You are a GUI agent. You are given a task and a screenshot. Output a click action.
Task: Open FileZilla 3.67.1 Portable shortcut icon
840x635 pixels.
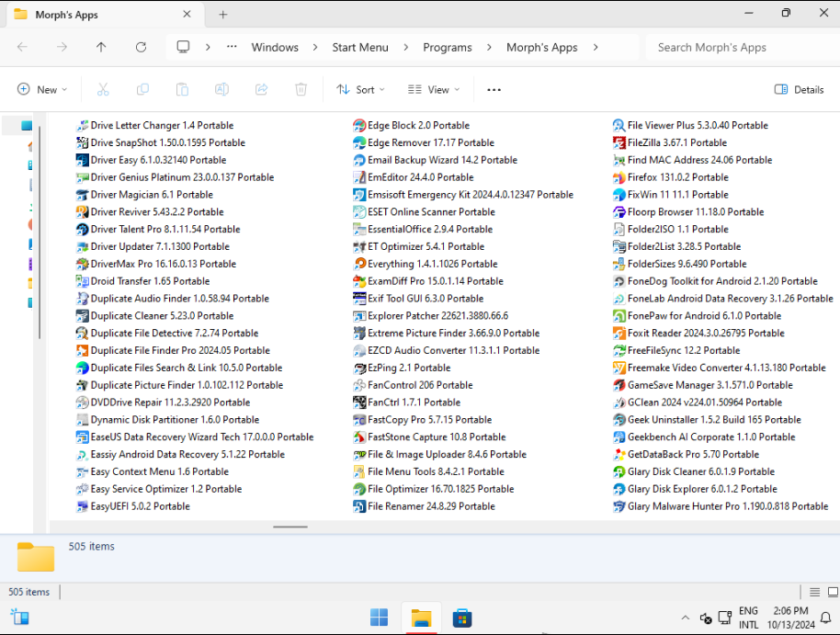click(619, 142)
